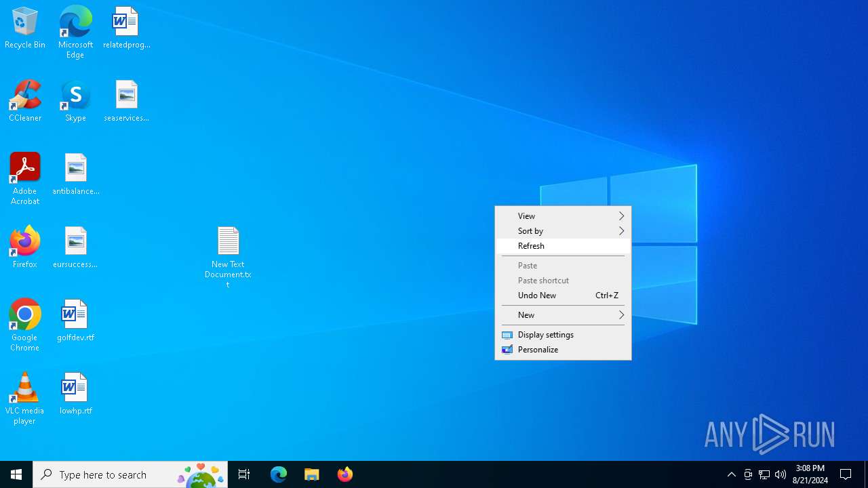868x488 pixels.
Task: Click the taskbar search box
Action: pyautogui.click(x=130, y=474)
